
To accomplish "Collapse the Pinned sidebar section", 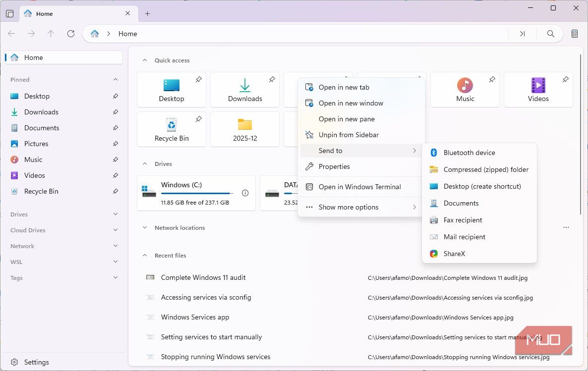I will pyautogui.click(x=116, y=79).
